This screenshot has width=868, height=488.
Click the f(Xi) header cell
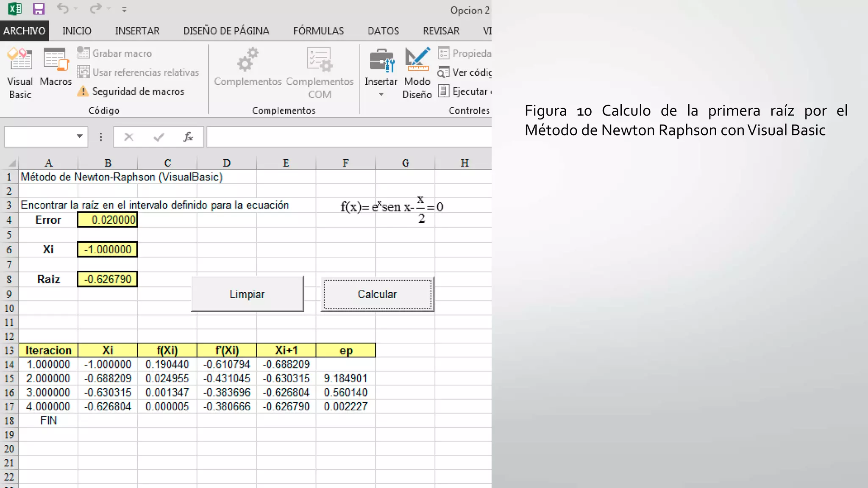point(167,350)
